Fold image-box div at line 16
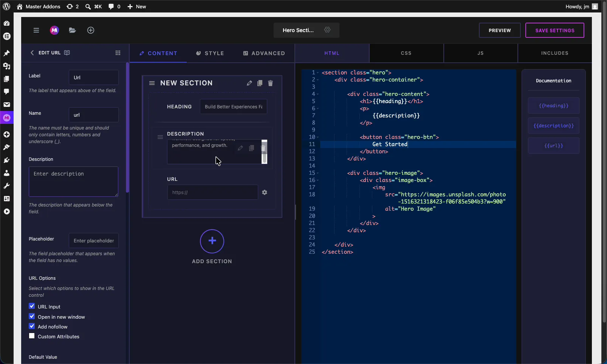 [318, 180]
